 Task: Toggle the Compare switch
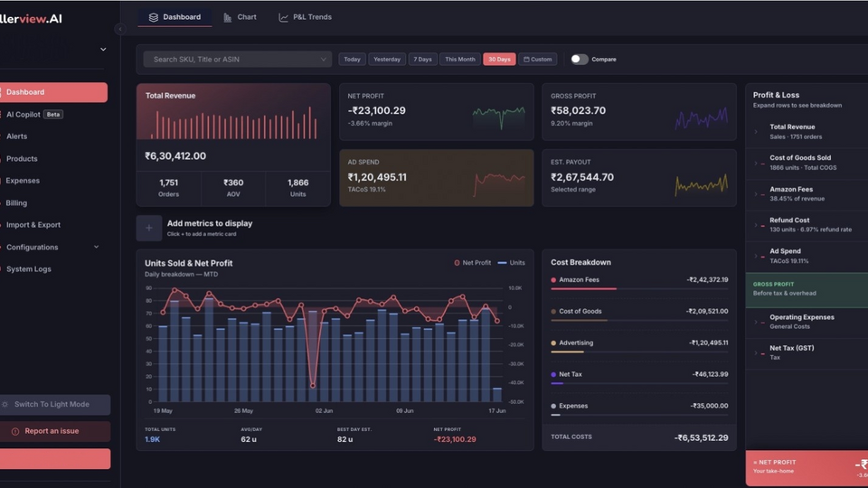click(579, 60)
